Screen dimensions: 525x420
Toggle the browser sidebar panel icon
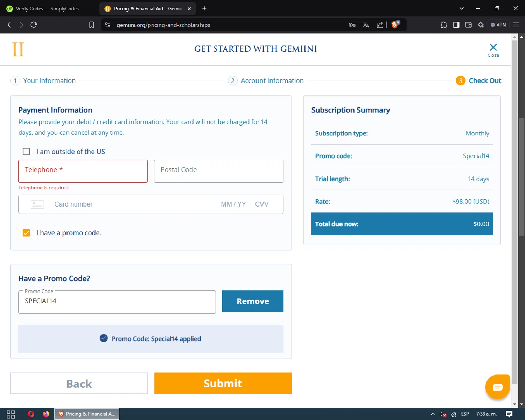point(456,25)
